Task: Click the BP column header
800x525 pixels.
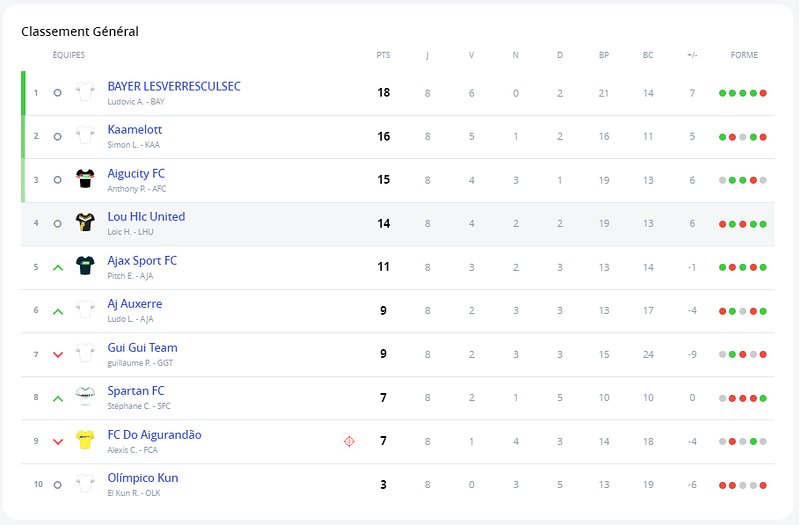Action: (x=604, y=55)
